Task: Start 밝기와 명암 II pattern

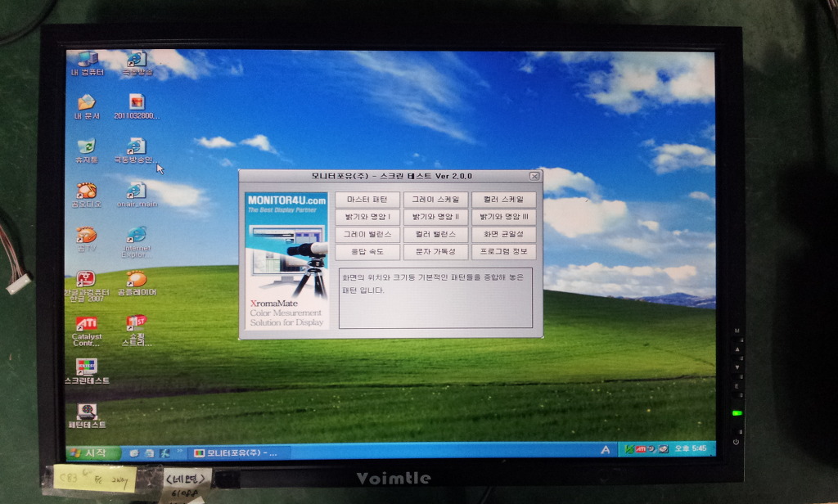Action: pyautogui.click(x=435, y=217)
